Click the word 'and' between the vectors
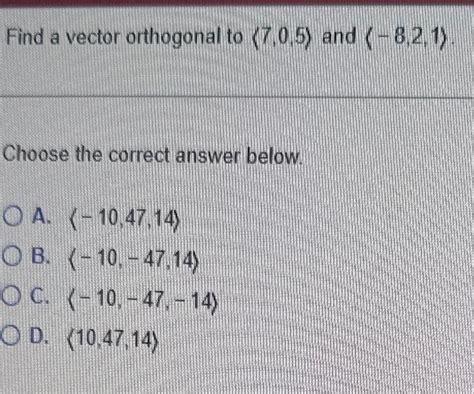 (x=339, y=36)
